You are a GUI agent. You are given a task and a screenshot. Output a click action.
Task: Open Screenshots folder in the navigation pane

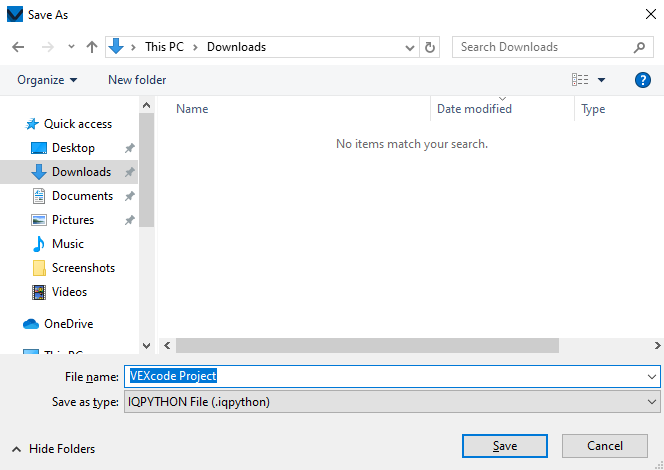click(74, 268)
